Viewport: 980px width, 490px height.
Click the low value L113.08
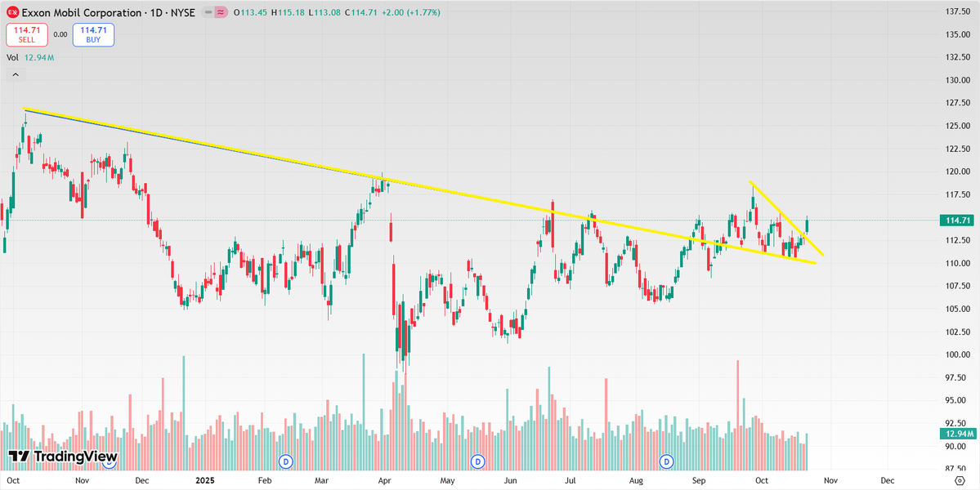[323, 12]
